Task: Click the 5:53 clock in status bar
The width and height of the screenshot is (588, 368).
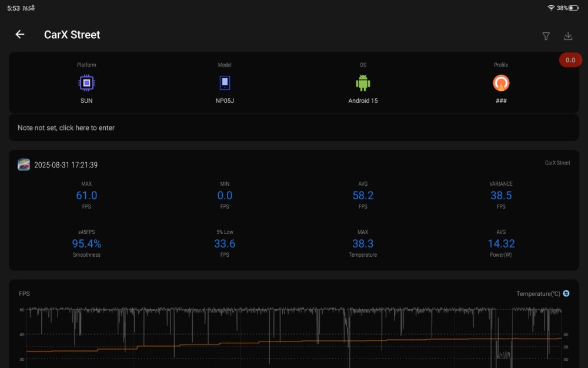Action: pos(13,8)
